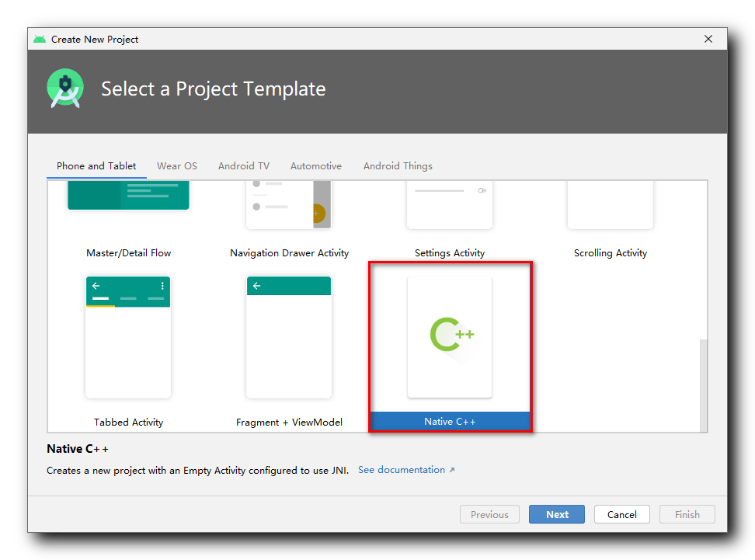Viewport: 755px width, 560px height.
Task: Pick the Fragment + ViewModel template thumbnail
Action: 289,337
